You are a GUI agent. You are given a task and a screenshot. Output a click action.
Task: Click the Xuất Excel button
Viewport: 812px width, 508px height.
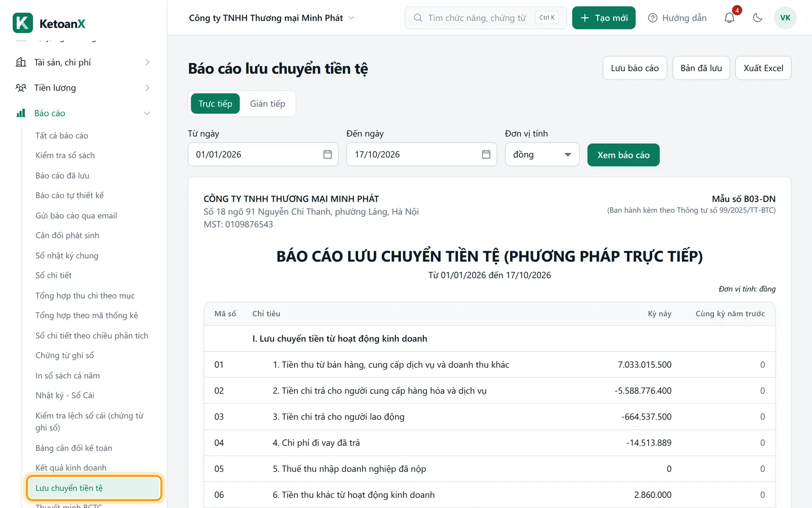[x=763, y=68]
